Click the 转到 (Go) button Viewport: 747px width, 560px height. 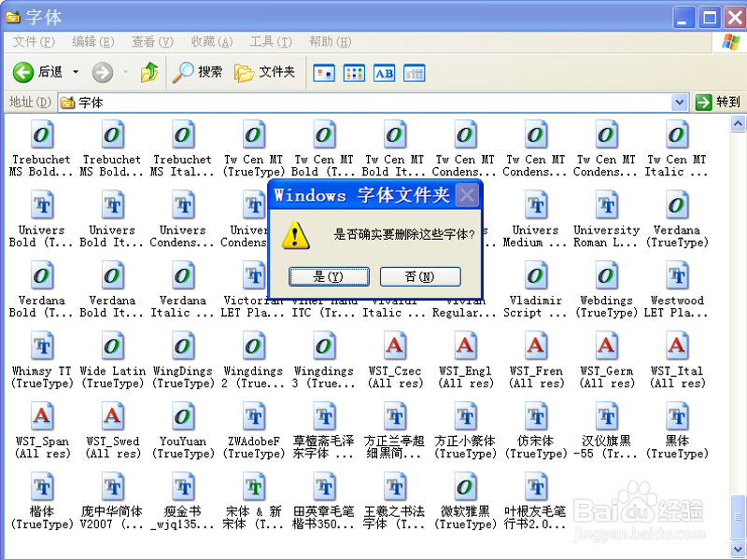[718, 102]
